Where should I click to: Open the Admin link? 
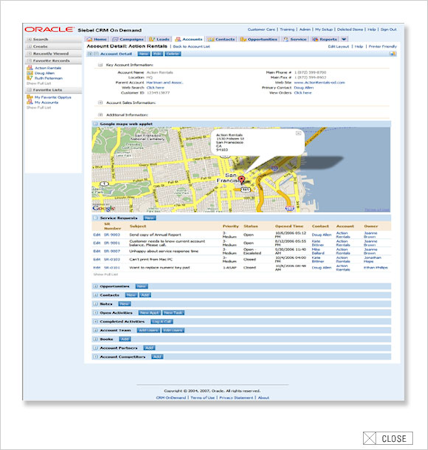(x=305, y=30)
